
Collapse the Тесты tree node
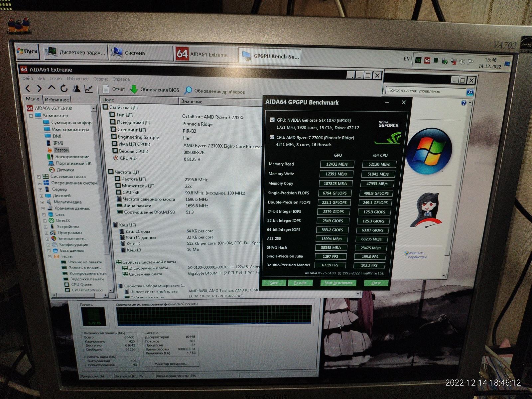50,256
